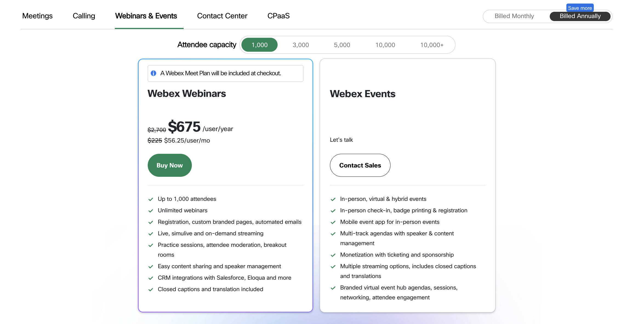The height and width of the screenshot is (324, 644).
Task: Select Billed Annually billing option
Action: pos(580,16)
